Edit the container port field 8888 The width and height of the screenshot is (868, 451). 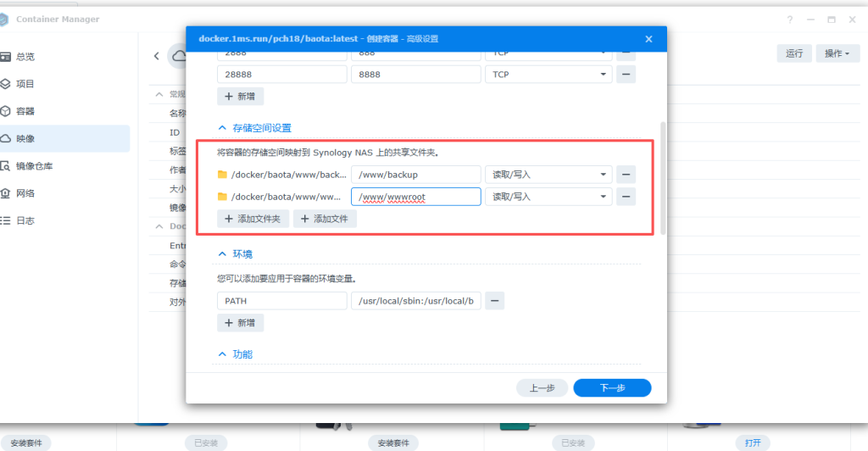415,74
